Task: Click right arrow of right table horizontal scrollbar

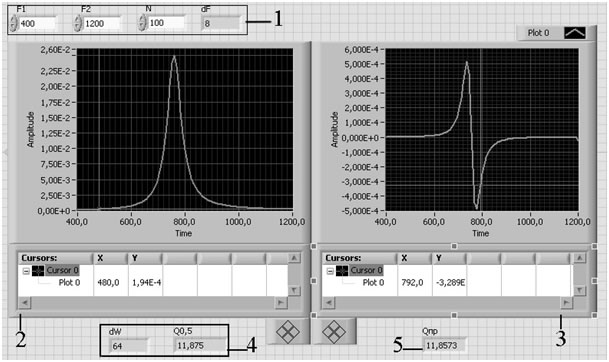Action: pyautogui.click(x=566, y=303)
